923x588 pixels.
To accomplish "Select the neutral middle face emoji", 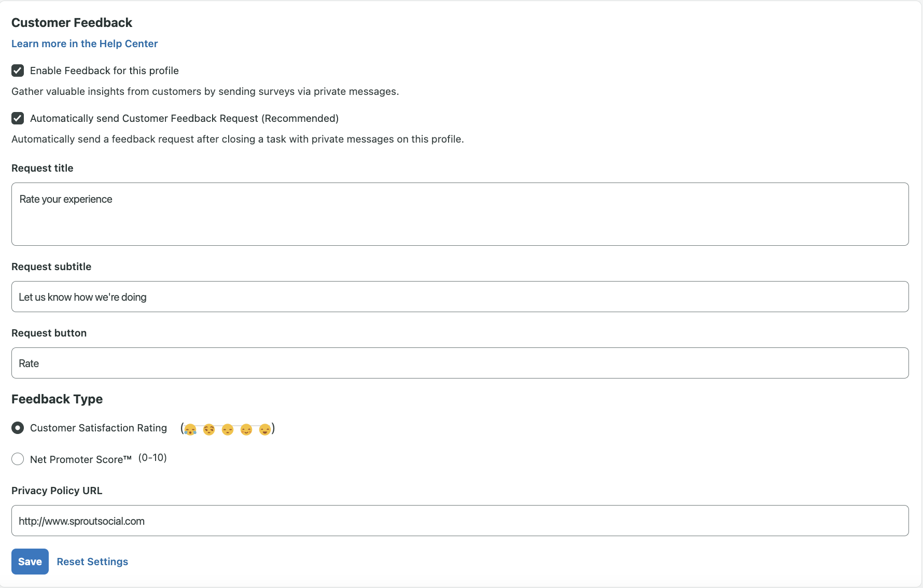I will [228, 430].
